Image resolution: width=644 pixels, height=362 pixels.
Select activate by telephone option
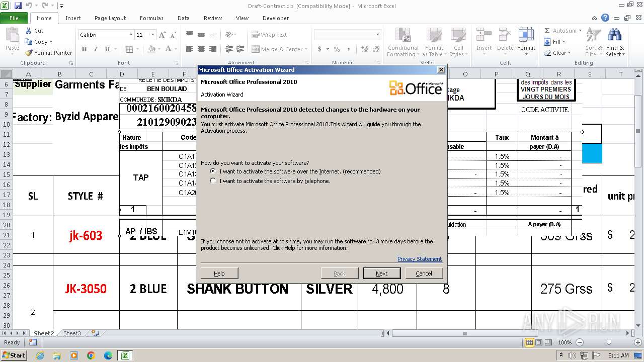(213, 180)
